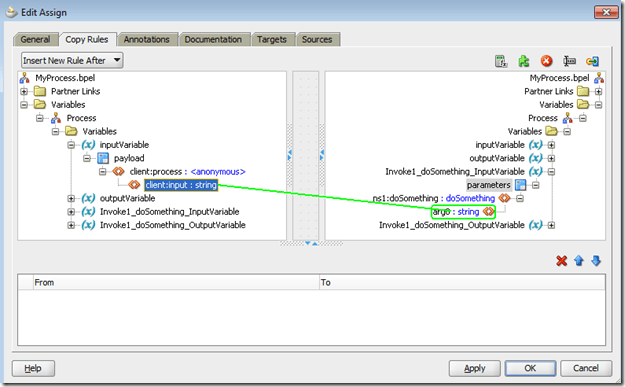Expand Invoke1_doSomething_InputVariable in left tree
Screen dimensions: 625x387
click(71, 212)
